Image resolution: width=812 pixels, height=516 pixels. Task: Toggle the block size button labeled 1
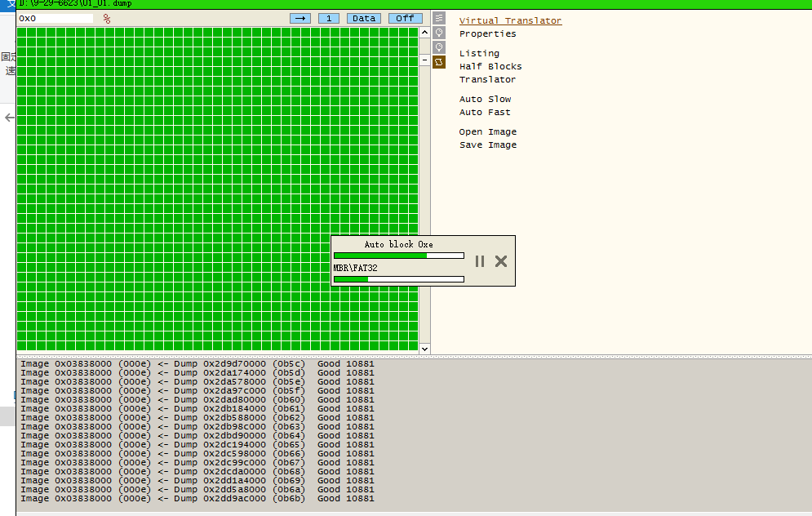click(x=329, y=17)
